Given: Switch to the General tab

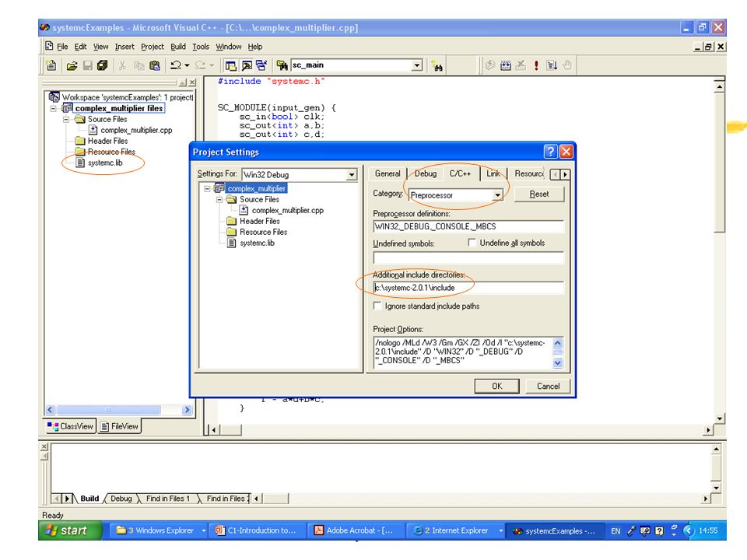Looking at the screenshot, I should 388,173.
